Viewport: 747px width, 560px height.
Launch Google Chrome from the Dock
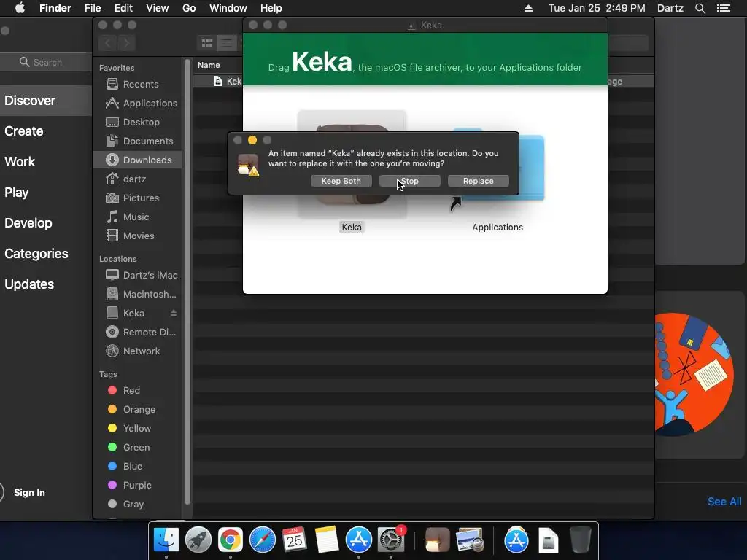231,540
